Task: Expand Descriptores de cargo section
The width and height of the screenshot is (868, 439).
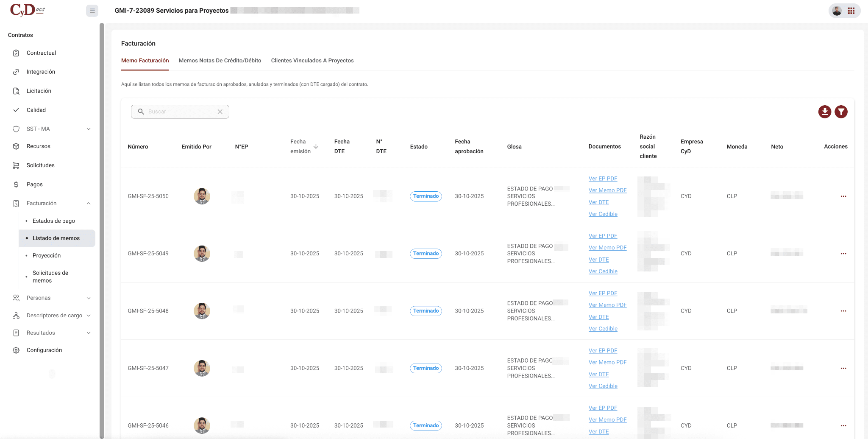Action: tap(89, 316)
